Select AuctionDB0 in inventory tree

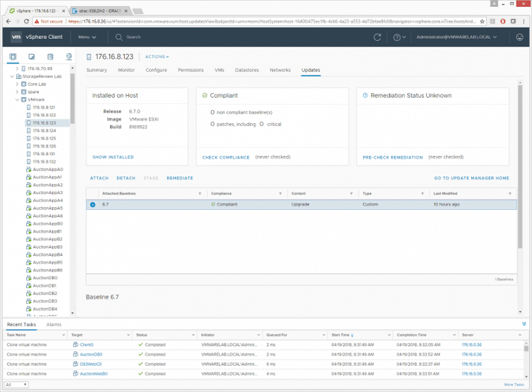(45, 278)
